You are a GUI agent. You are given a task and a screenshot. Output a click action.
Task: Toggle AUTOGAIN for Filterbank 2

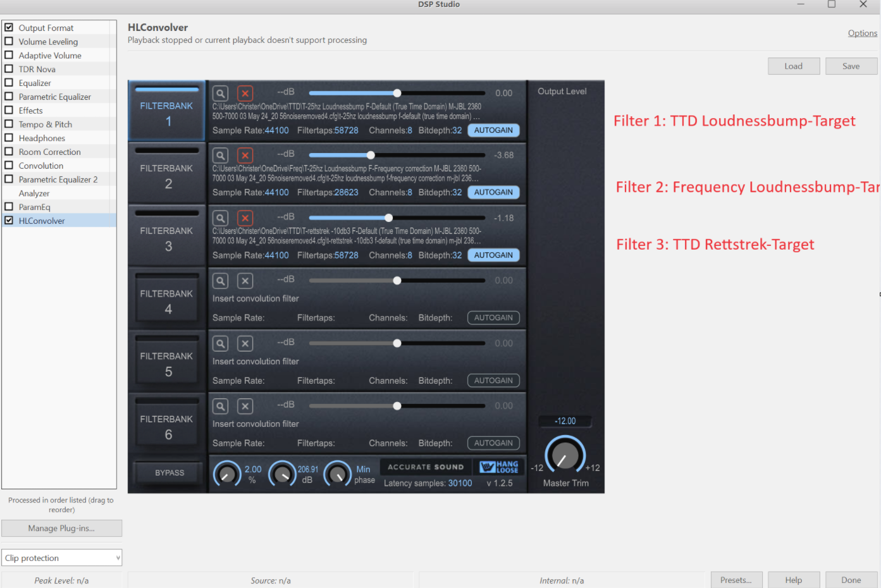tap(493, 192)
